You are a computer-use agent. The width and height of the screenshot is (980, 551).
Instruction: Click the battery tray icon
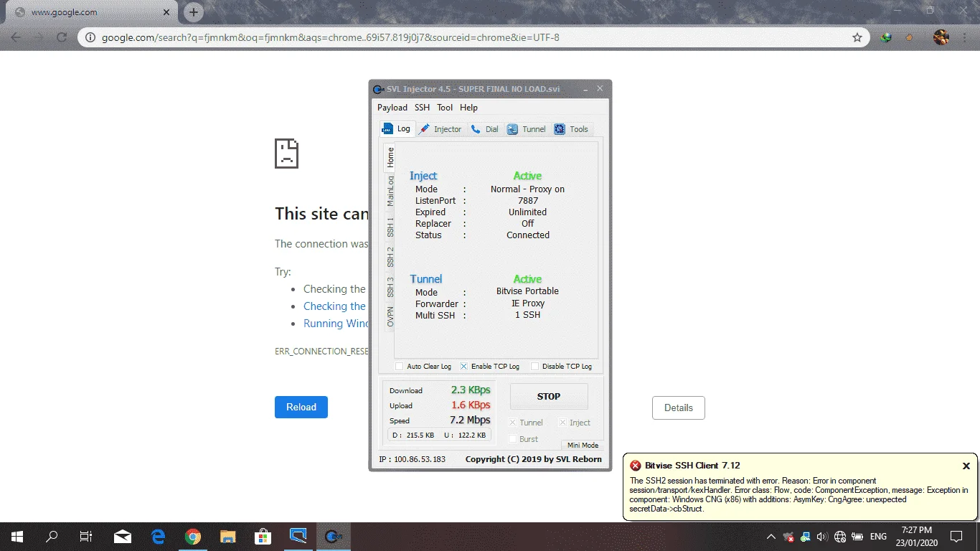coord(857,537)
